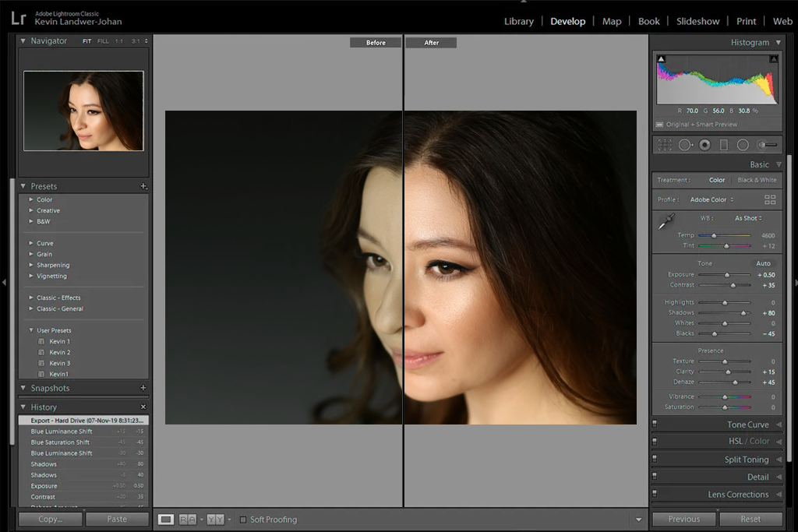Select the Red Eye Correction tool
Screen dimensions: 798x532
coord(704,145)
